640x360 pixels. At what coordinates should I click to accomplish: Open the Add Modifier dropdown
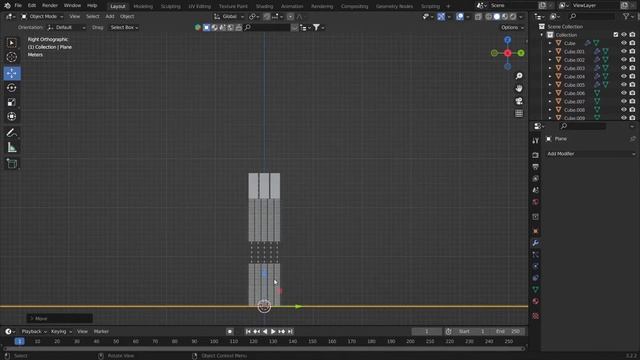coord(590,154)
